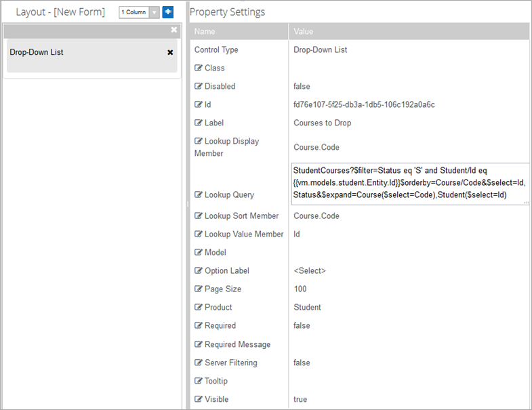This screenshot has width=532, height=410.
Task: Click the edit icon beside Page Size
Action: coord(198,289)
